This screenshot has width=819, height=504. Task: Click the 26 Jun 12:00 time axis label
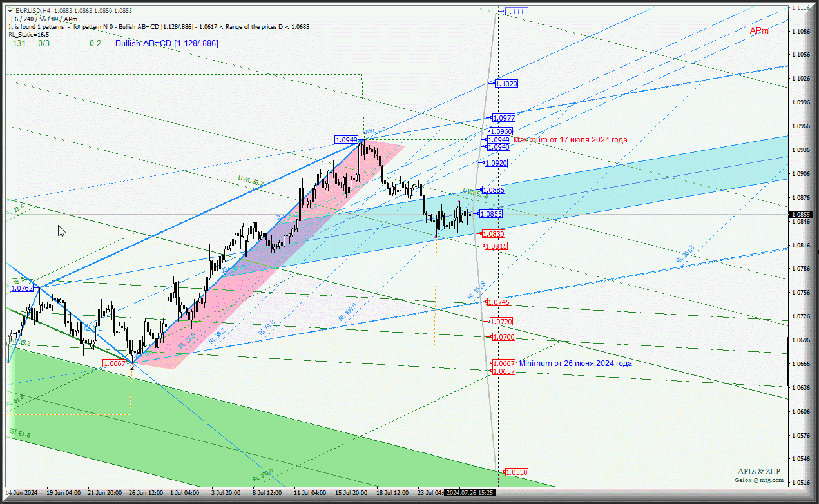[145, 492]
